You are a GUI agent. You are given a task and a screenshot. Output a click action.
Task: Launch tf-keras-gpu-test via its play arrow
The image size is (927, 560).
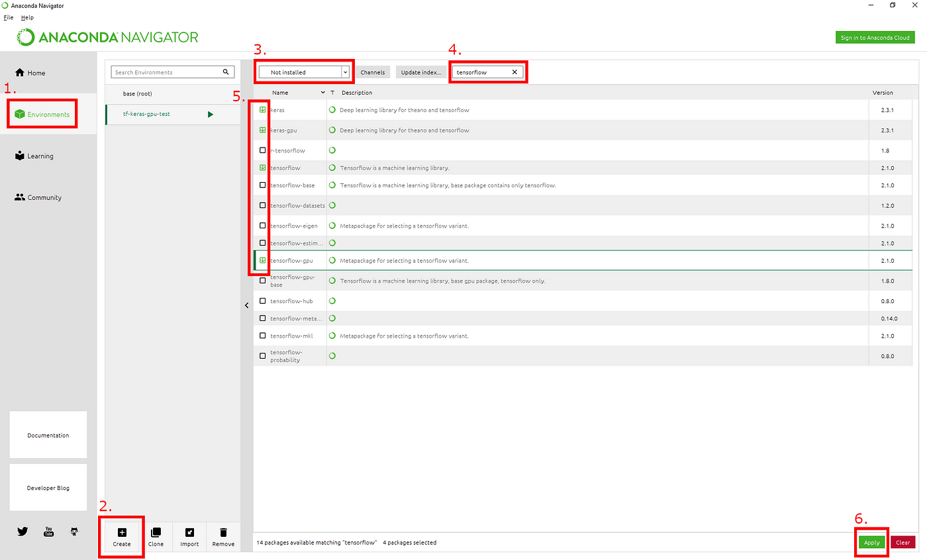211,113
